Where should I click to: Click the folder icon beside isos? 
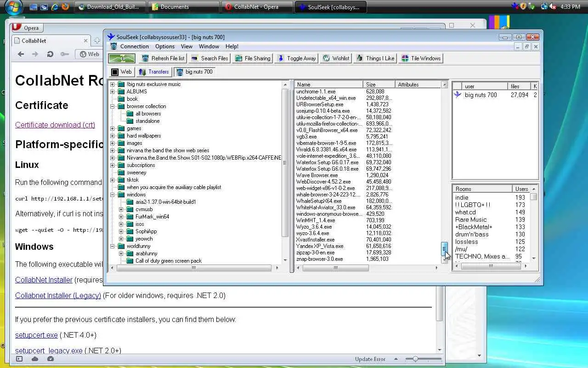coord(130,224)
